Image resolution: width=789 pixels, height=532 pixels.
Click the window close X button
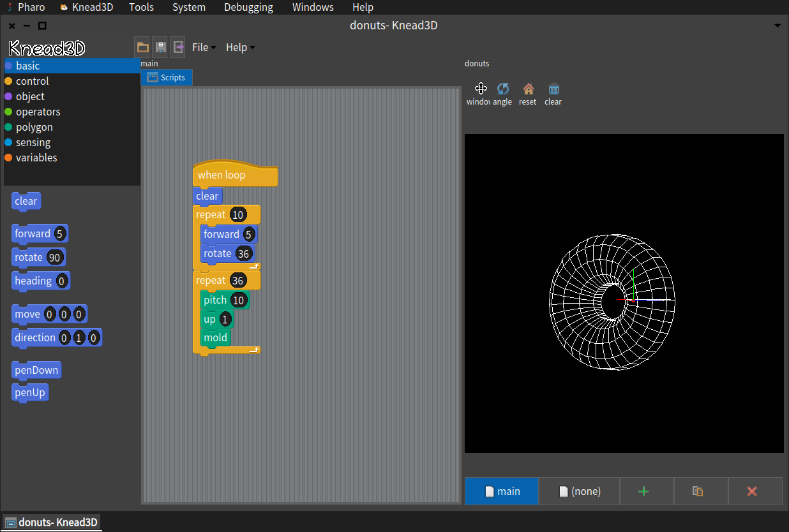pyautogui.click(x=12, y=26)
